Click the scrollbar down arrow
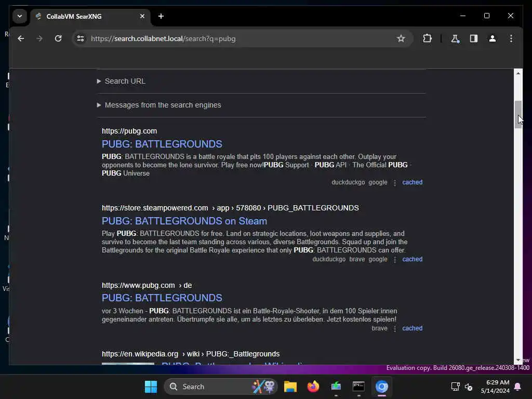Screen dimensions: 532x399 (x=518, y=360)
